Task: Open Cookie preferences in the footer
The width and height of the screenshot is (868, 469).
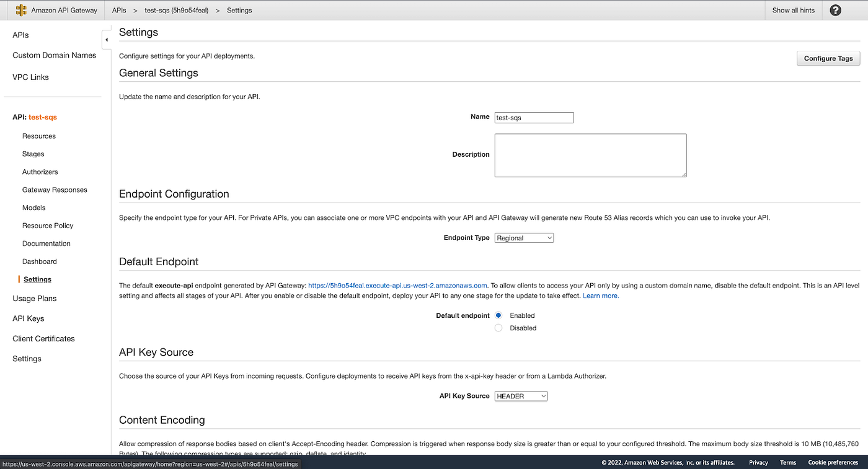Action: (x=833, y=463)
